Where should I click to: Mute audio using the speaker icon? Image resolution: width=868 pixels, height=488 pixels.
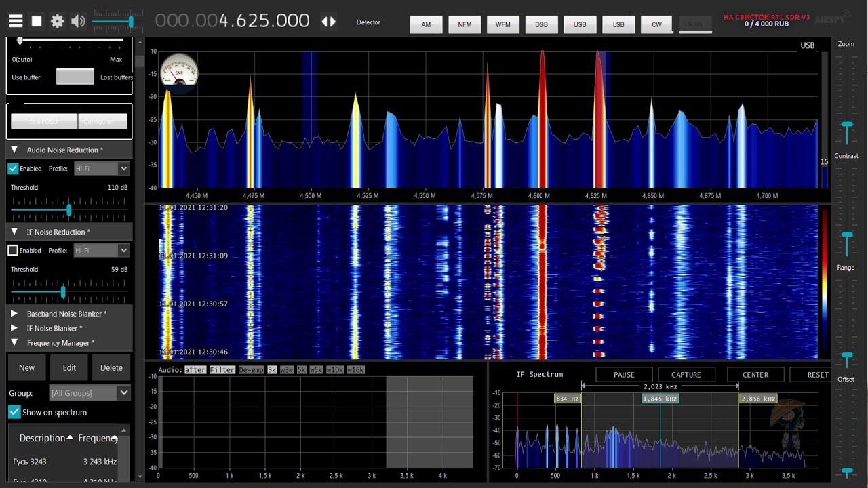78,21
